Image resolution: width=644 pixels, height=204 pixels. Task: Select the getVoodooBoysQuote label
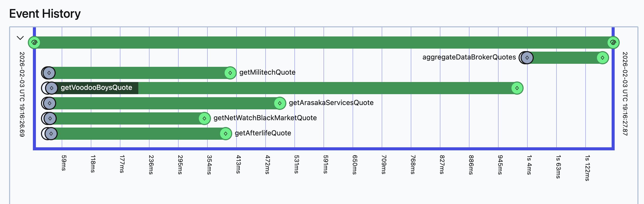pyautogui.click(x=96, y=88)
